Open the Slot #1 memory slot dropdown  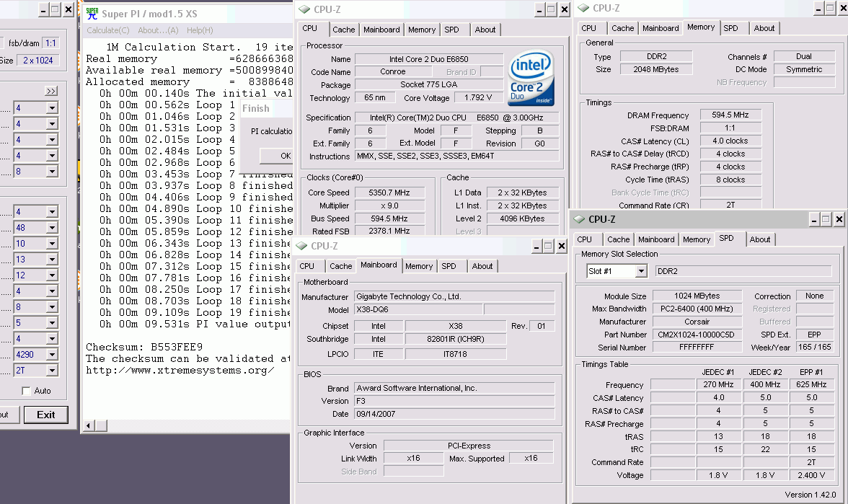point(641,271)
